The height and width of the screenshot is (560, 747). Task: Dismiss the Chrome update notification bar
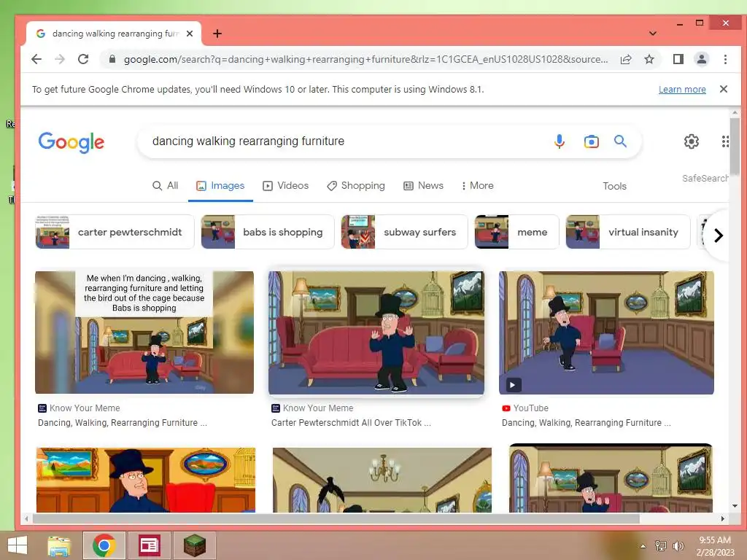[x=723, y=89]
